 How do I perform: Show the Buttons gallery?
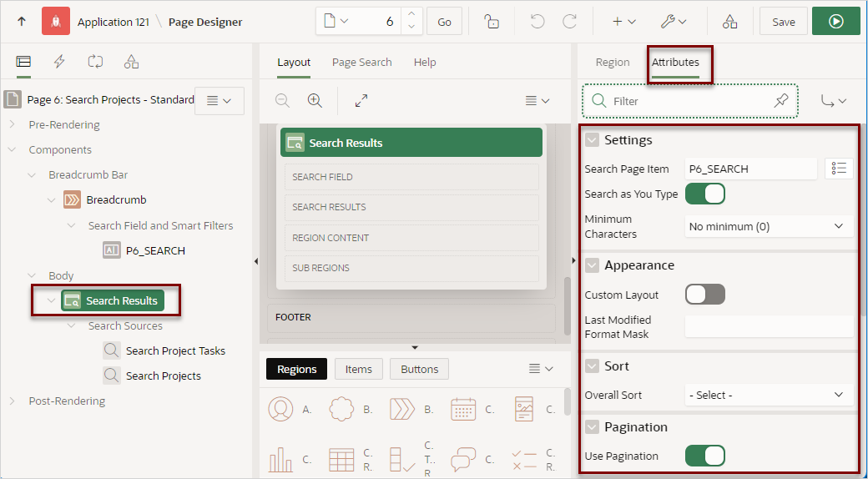coord(420,369)
